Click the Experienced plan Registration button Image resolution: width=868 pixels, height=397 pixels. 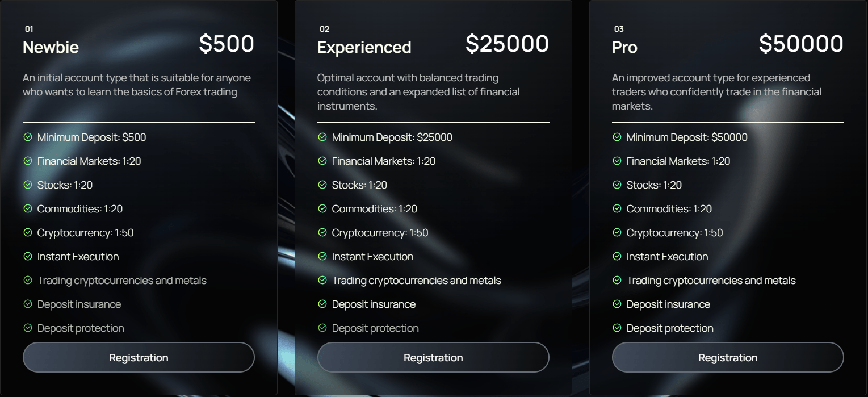[433, 357]
